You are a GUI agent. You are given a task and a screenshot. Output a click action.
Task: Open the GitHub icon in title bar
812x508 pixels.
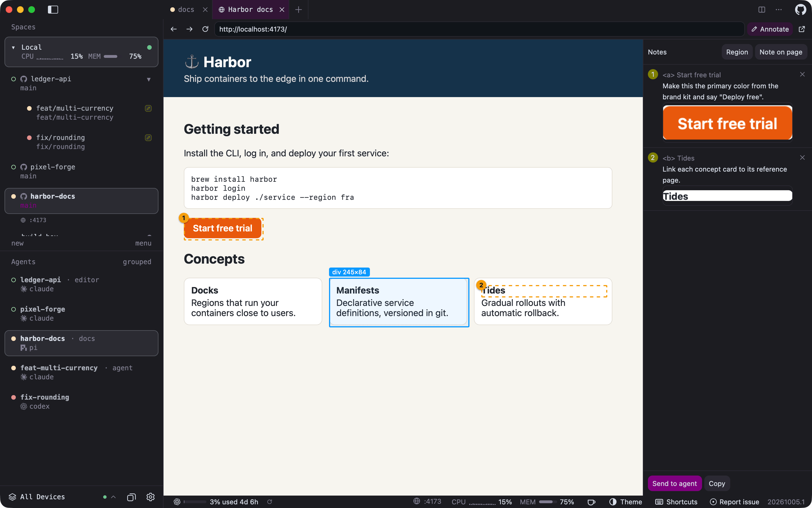pos(801,9)
